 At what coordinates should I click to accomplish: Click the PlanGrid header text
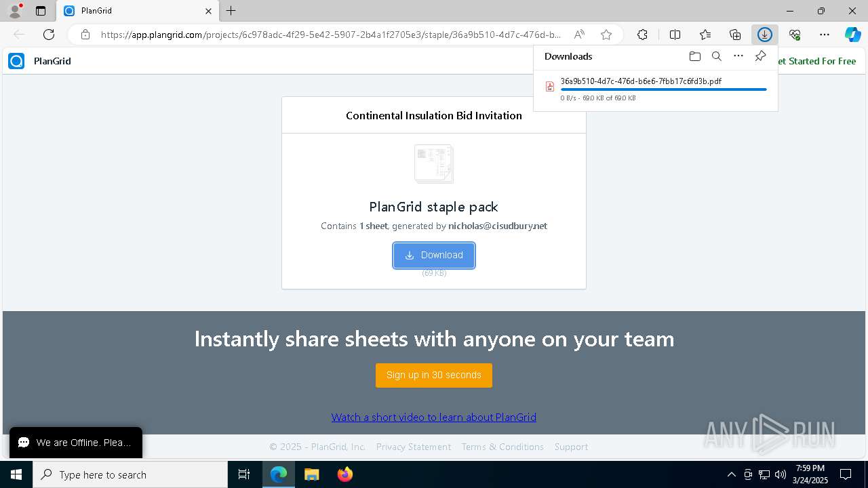tap(52, 61)
